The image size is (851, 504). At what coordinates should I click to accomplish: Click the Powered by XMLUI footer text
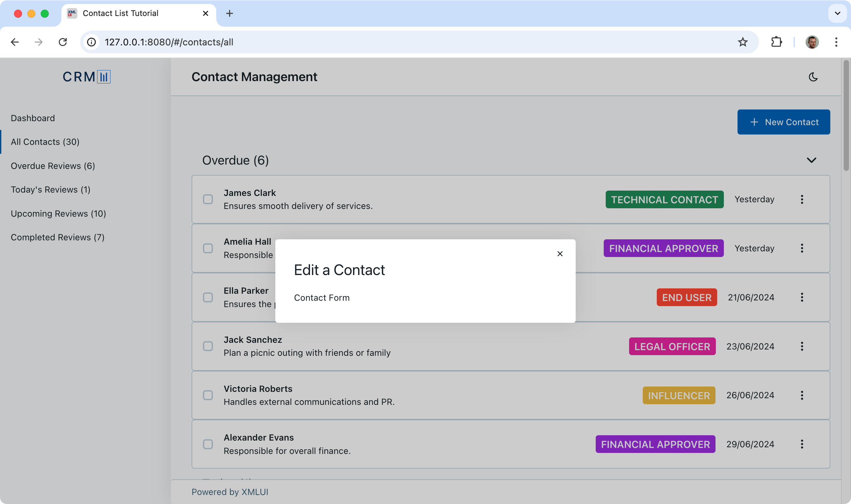point(230,492)
